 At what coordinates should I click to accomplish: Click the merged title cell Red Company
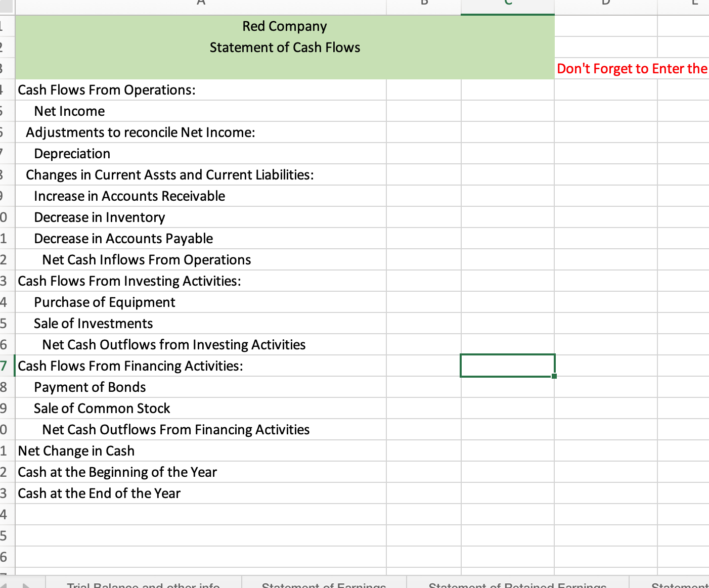[285, 26]
